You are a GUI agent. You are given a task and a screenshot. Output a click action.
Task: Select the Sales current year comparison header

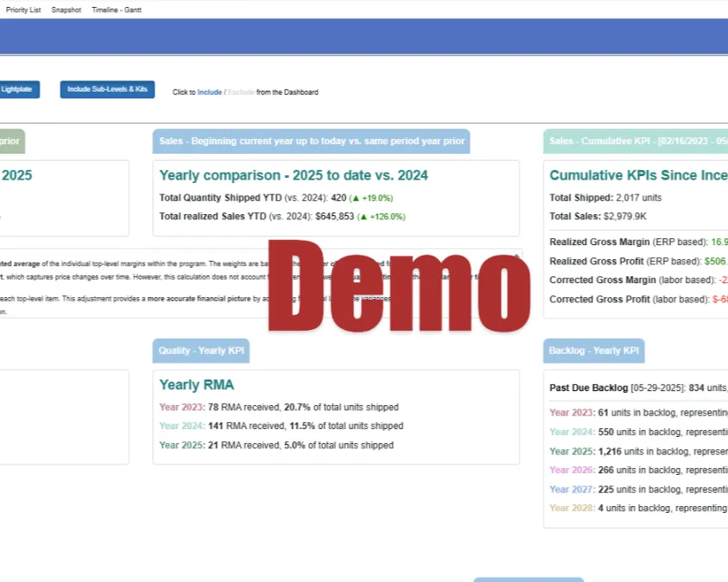tap(311, 141)
